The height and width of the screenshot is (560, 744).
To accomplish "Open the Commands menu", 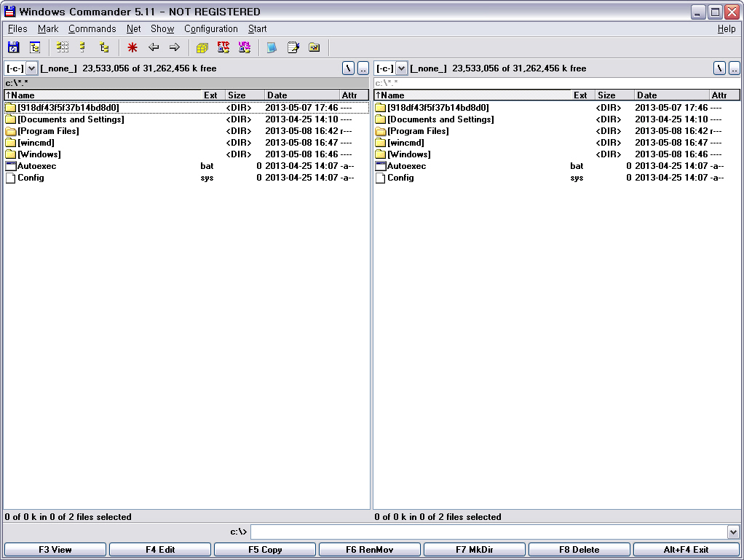I will tap(92, 29).
